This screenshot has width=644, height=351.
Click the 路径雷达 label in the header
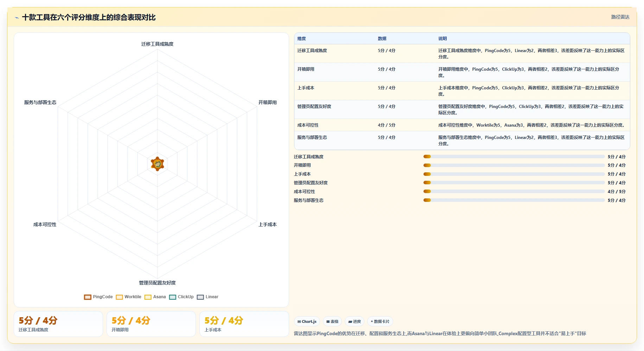point(620,17)
